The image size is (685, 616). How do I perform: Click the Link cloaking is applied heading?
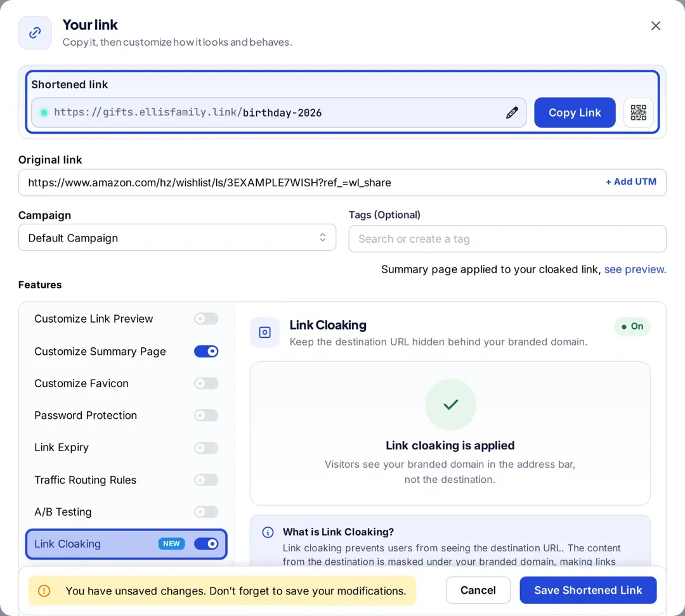[x=450, y=446]
